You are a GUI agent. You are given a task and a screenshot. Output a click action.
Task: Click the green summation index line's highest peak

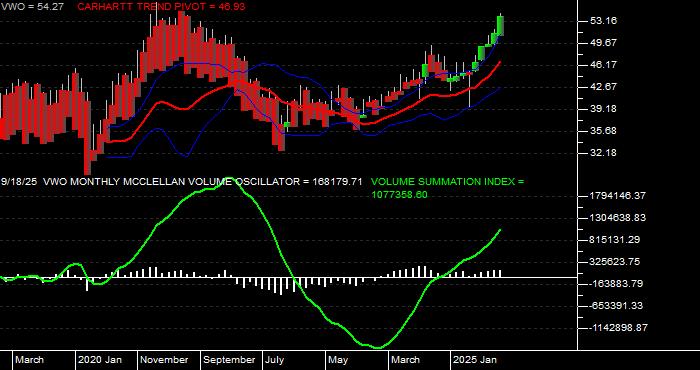click(x=230, y=179)
